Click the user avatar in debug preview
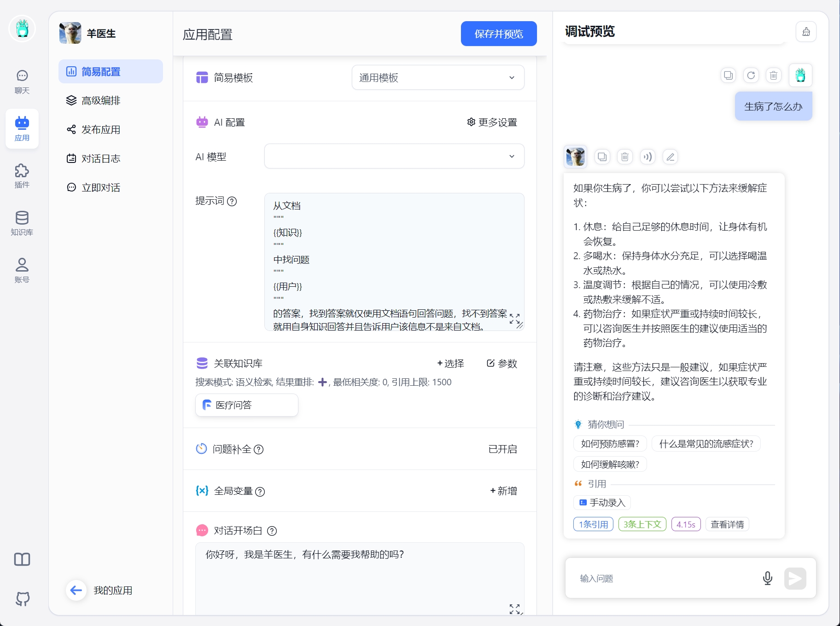 (x=800, y=75)
